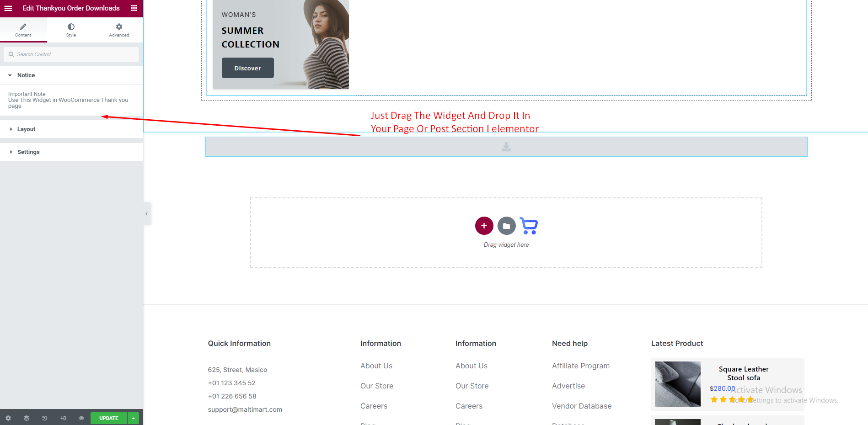Open the Navigator layers icon
The image size is (868, 425).
(27, 418)
